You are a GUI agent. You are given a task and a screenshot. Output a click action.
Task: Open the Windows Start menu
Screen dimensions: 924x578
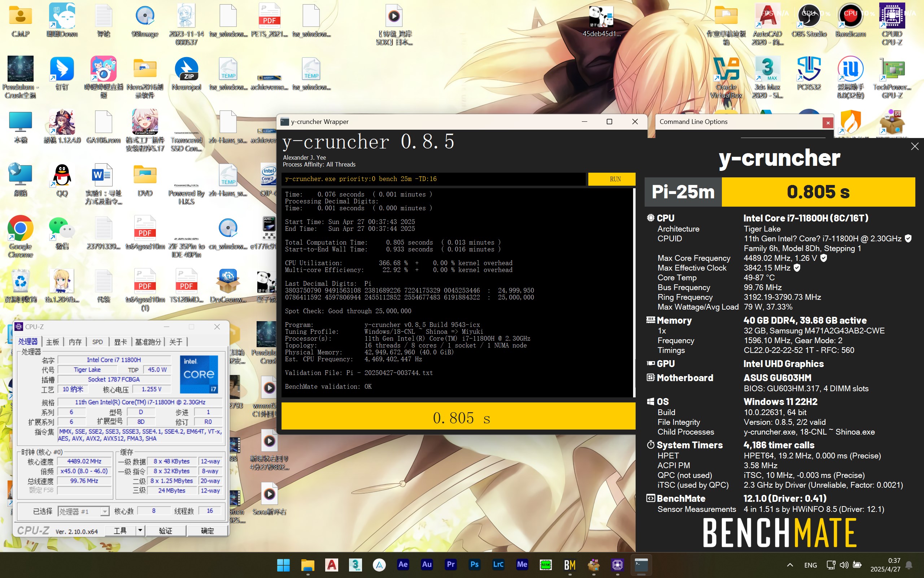click(x=283, y=565)
